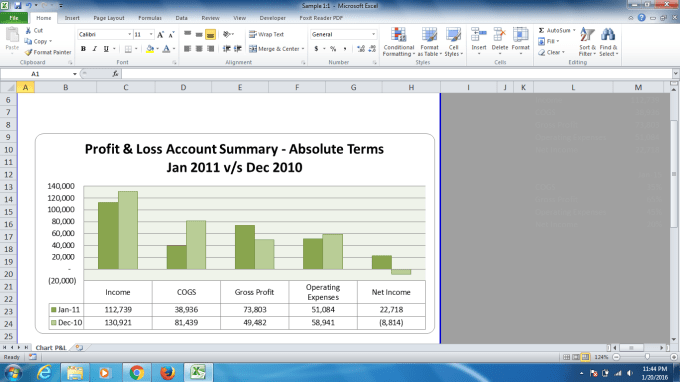Screen dimensions: 680x382
Task: Open Format as Table gallery
Action: click(x=429, y=42)
